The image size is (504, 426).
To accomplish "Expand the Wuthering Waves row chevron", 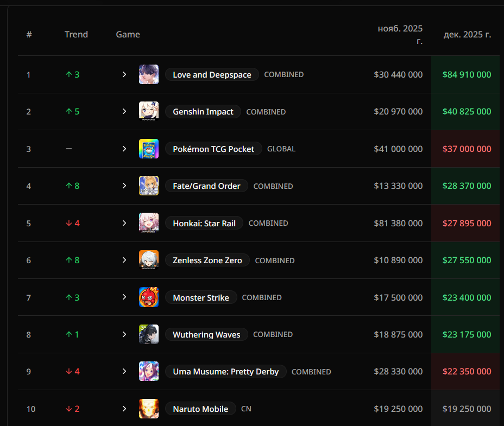I will pos(124,334).
